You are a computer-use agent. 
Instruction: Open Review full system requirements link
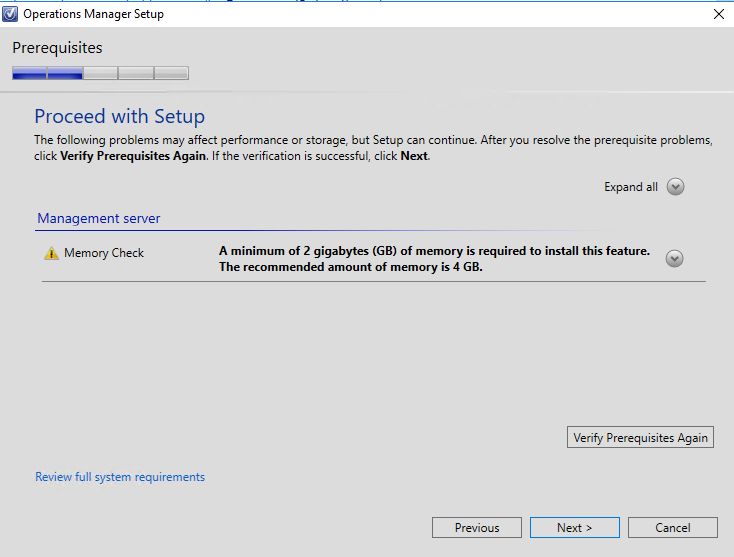[120, 477]
